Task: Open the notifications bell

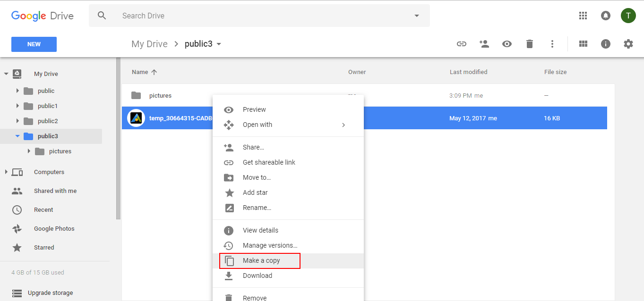Action: tap(605, 16)
